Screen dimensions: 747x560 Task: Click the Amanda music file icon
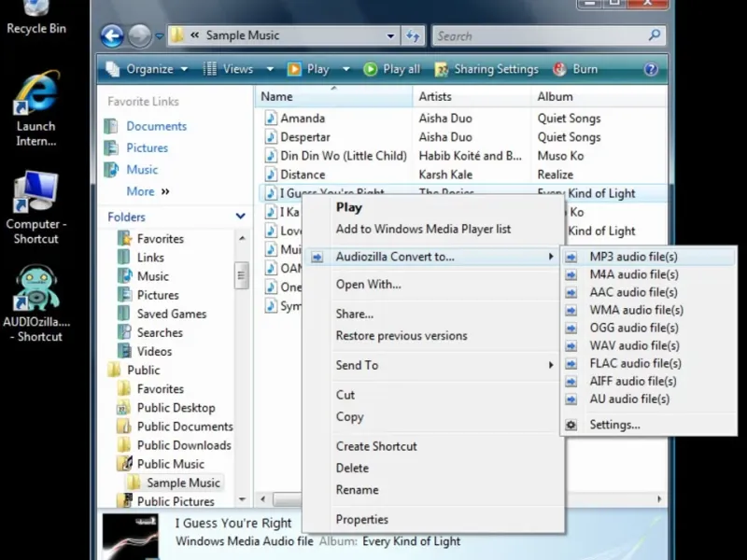271,119
